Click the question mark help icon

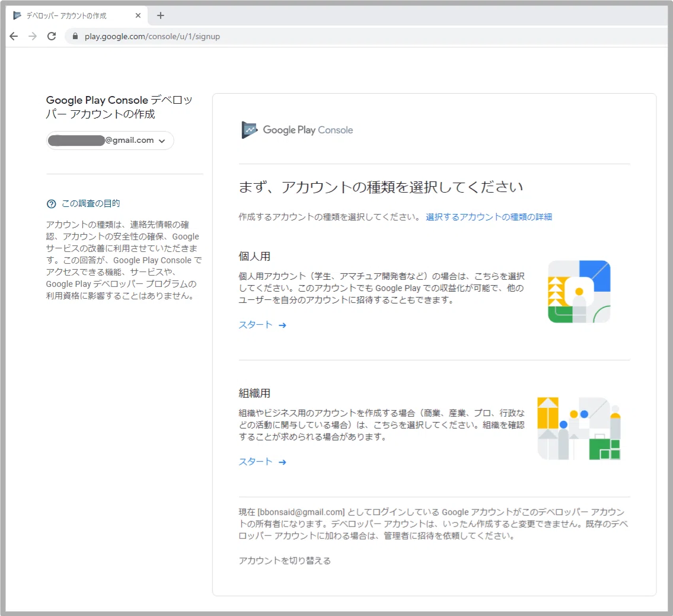pyautogui.click(x=51, y=204)
